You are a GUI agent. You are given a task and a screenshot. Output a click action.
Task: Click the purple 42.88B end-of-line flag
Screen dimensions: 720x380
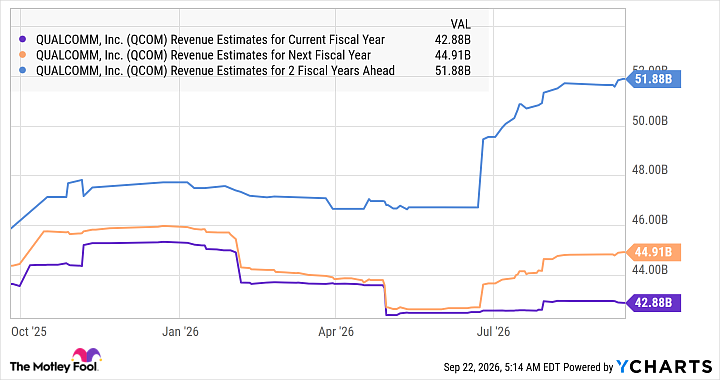tap(653, 303)
